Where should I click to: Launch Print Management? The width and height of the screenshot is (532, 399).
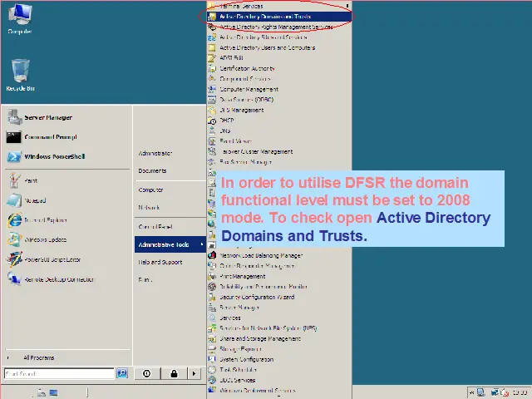point(279,276)
